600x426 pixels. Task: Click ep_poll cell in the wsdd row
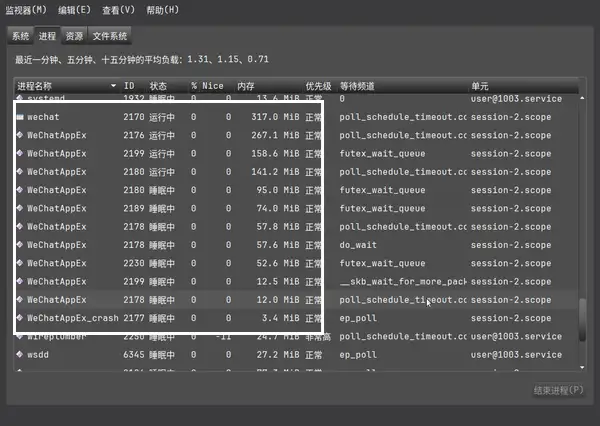[358, 354]
